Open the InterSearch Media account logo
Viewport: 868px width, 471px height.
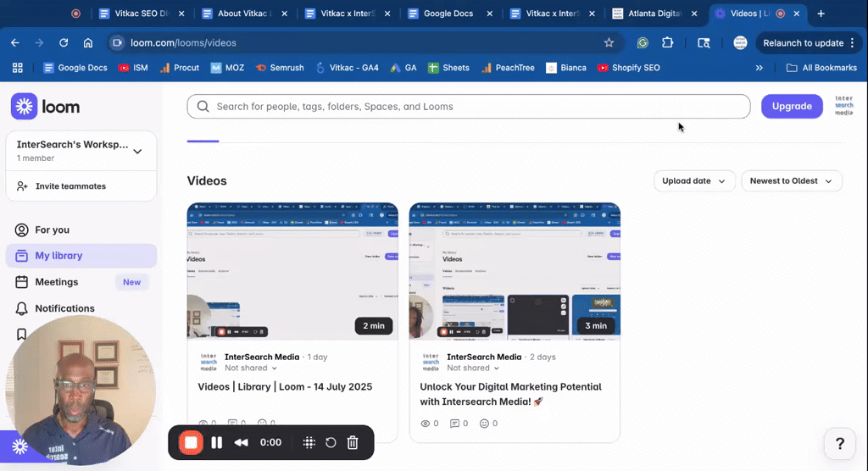[x=843, y=105]
